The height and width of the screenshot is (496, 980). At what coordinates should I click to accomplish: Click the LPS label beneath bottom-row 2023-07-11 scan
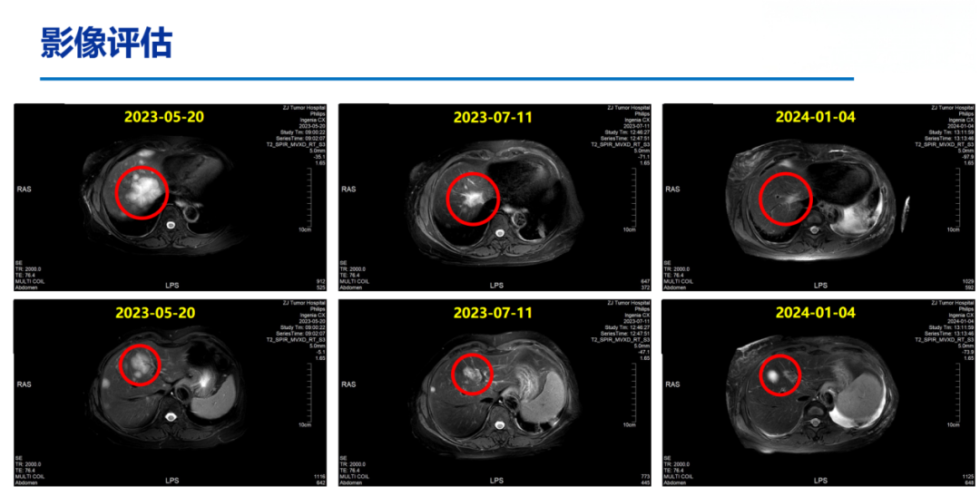496,481
